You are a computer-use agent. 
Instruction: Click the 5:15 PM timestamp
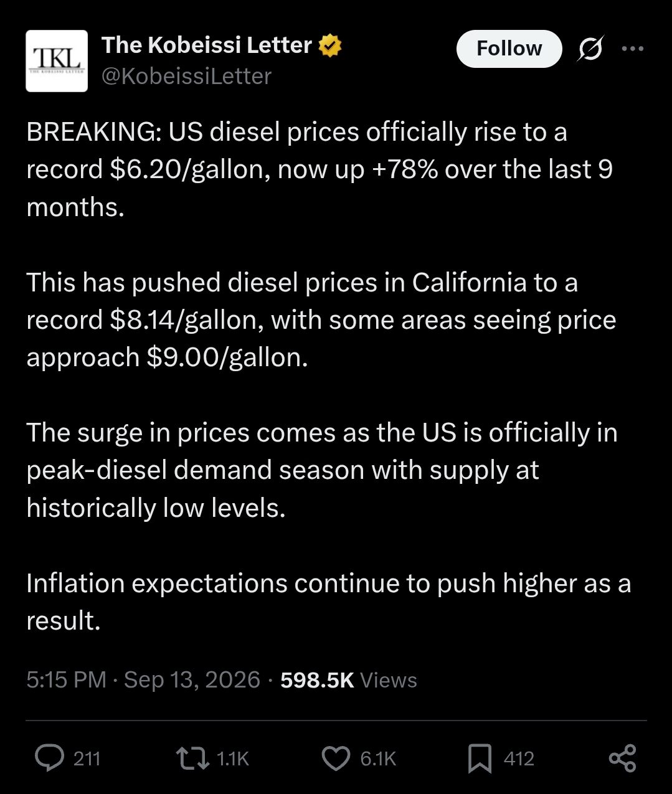click(x=66, y=679)
